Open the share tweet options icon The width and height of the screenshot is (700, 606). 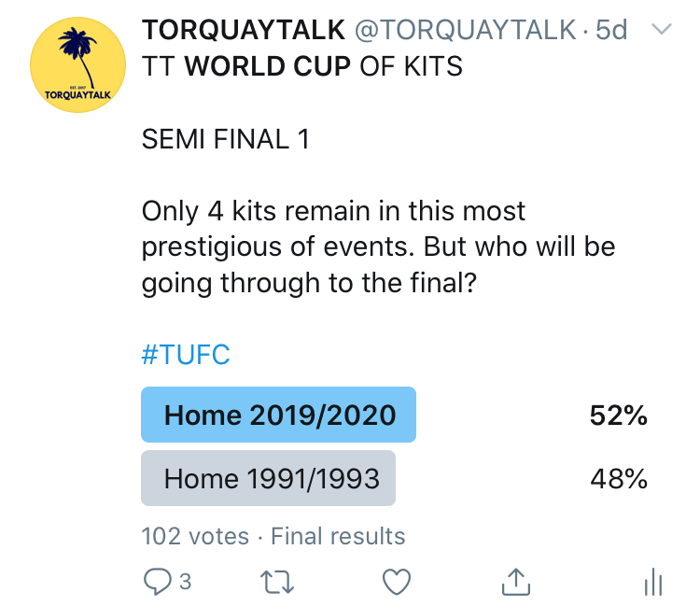[516, 582]
